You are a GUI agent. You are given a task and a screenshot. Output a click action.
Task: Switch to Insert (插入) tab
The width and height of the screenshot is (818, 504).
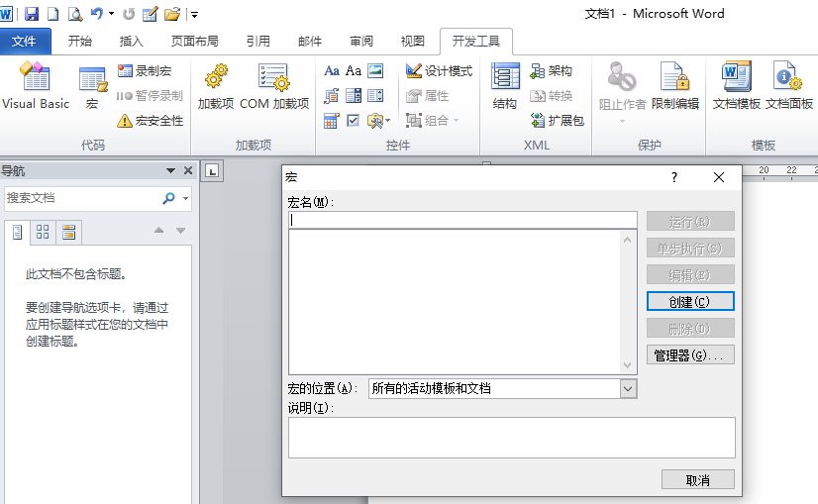click(131, 42)
